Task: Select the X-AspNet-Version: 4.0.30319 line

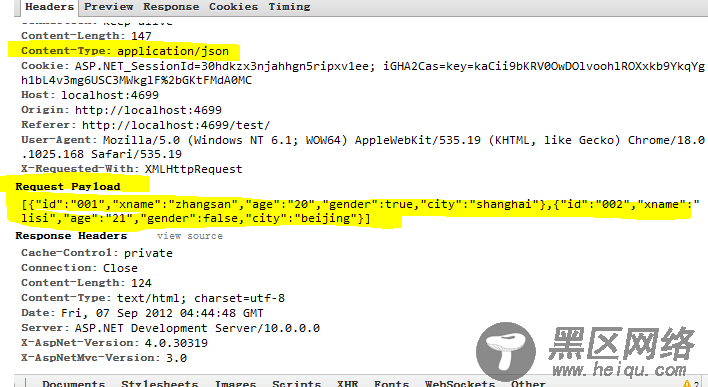Action: click(x=114, y=343)
